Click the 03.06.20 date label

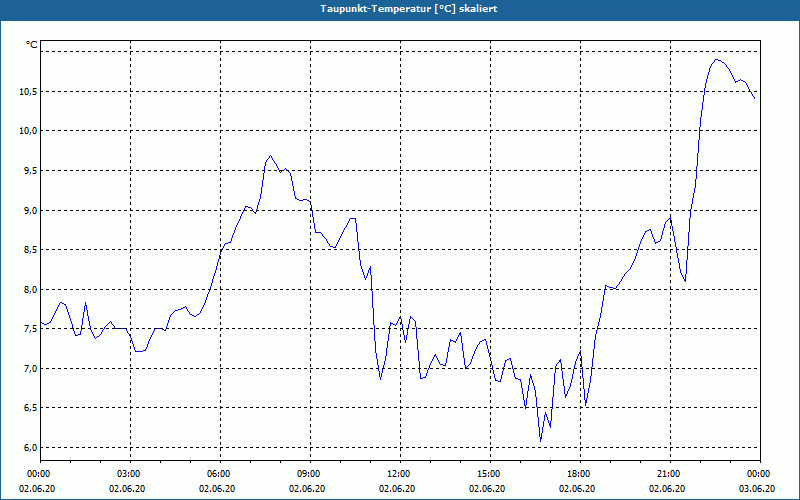(x=756, y=488)
